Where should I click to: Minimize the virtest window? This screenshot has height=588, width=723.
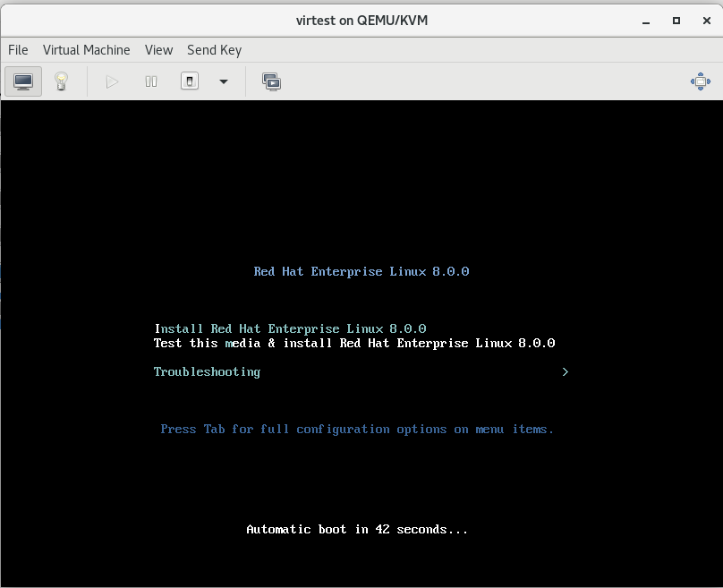click(x=646, y=21)
